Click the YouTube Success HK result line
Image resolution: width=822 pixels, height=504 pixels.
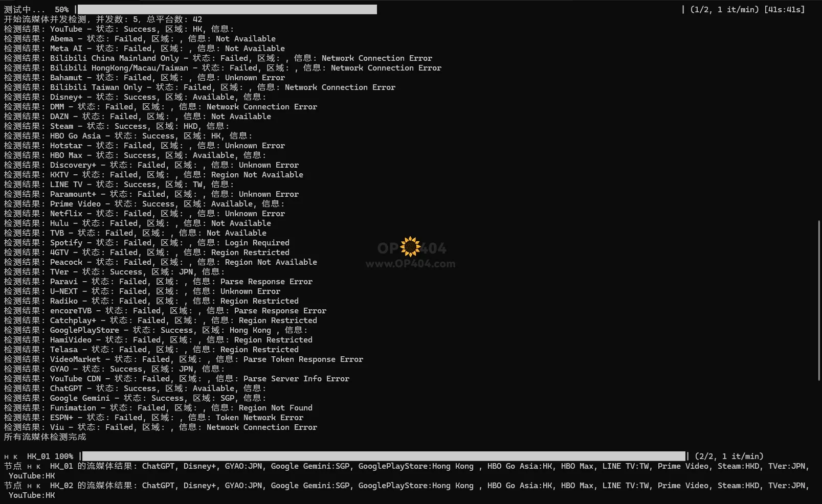coord(119,29)
